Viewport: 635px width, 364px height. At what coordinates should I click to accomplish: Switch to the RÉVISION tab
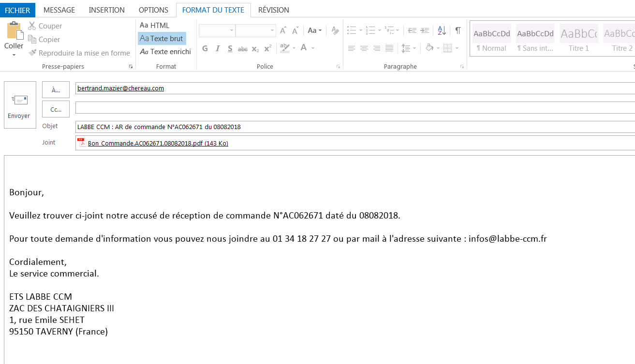pyautogui.click(x=274, y=10)
